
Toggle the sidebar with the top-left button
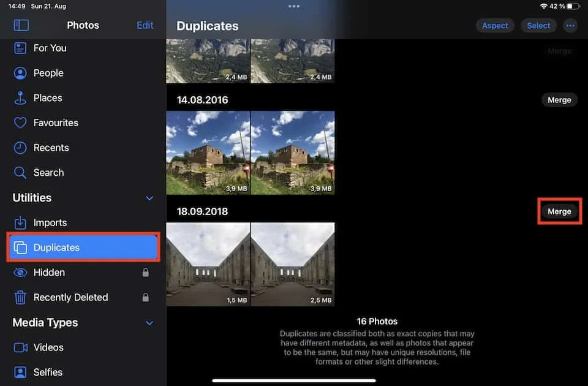(21, 25)
